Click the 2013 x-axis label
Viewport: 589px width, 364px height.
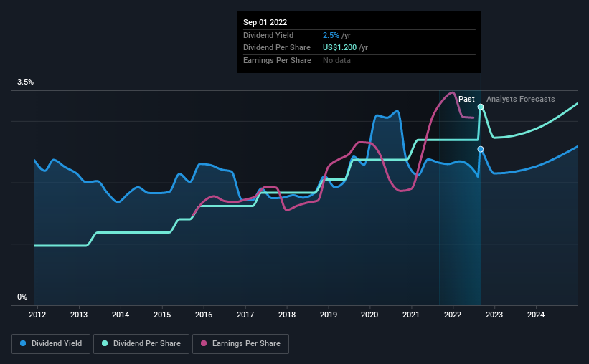79,315
